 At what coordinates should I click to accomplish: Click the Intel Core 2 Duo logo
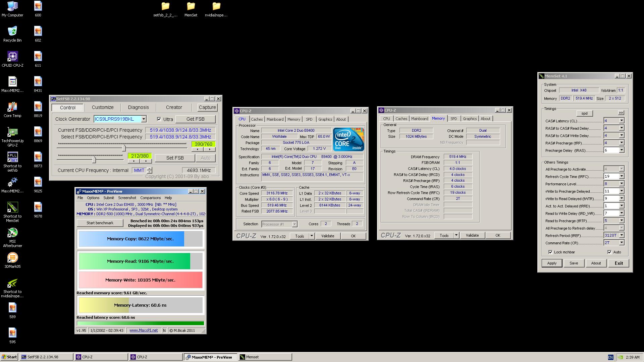click(348, 139)
